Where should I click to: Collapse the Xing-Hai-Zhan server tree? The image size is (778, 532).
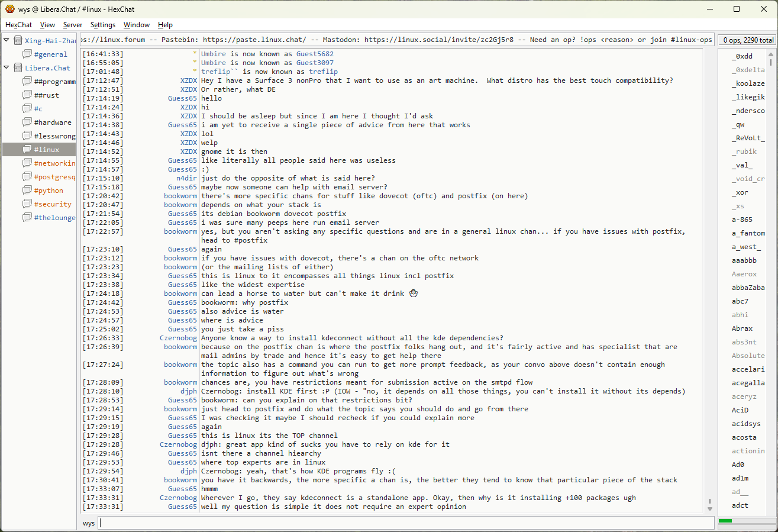tap(7, 41)
